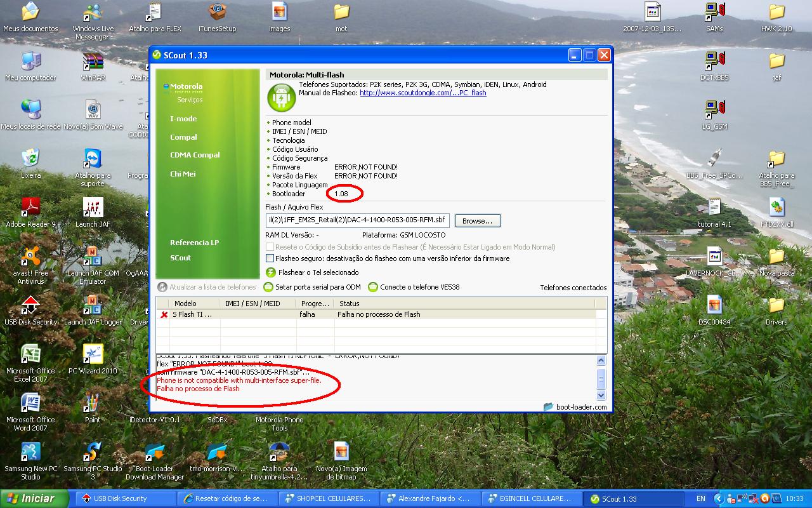The height and width of the screenshot is (508, 812).
Task: Click the Bootloader value 1.08
Action: 341,194
